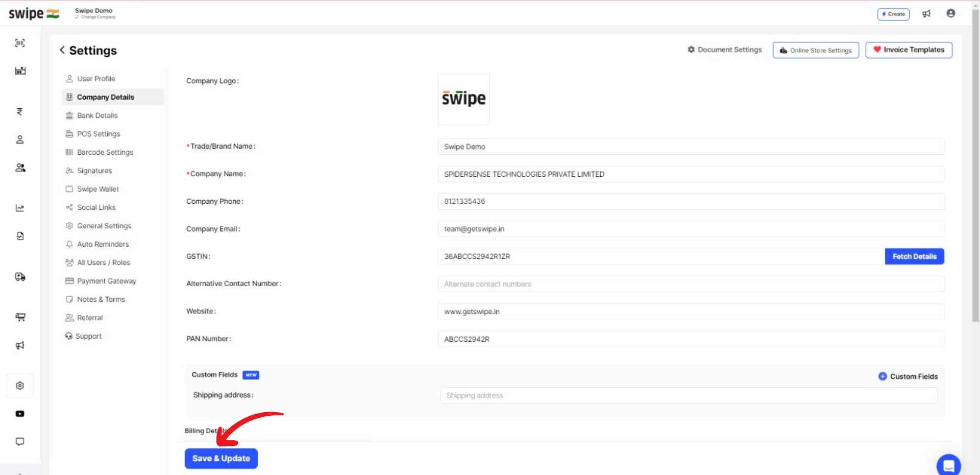980x475 pixels.
Task: Open the multiple people sidebar icon
Action: (20, 168)
